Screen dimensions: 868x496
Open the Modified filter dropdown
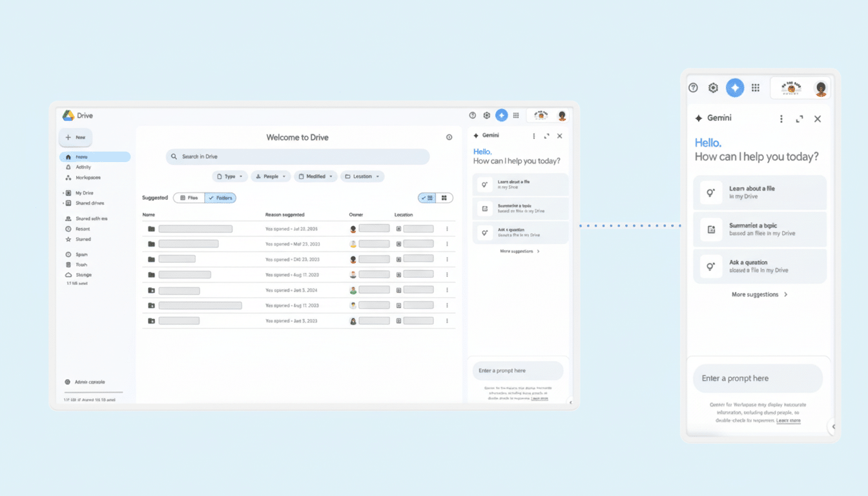(316, 176)
